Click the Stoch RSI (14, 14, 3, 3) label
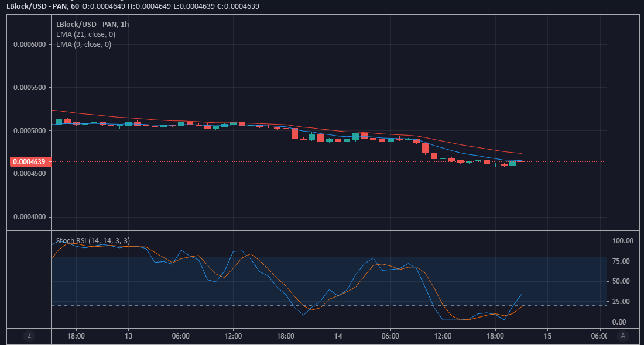 click(x=93, y=241)
